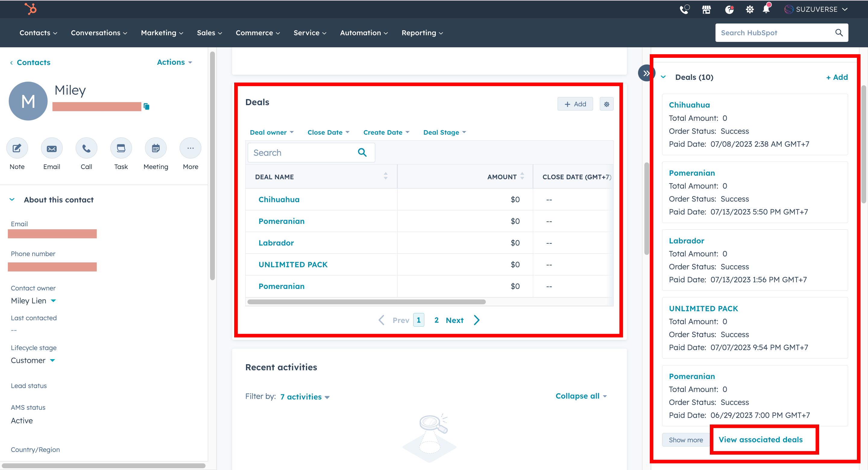Click the Note icon button
Viewport: 868px width, 470px height.
pyautogui.click(x=17, y=148)
